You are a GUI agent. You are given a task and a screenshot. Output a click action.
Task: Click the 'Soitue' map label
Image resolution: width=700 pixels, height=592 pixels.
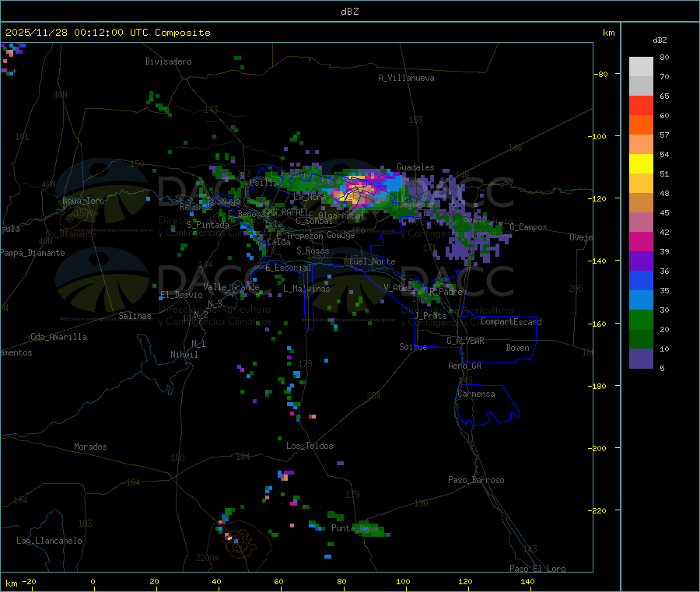(413, 347)
